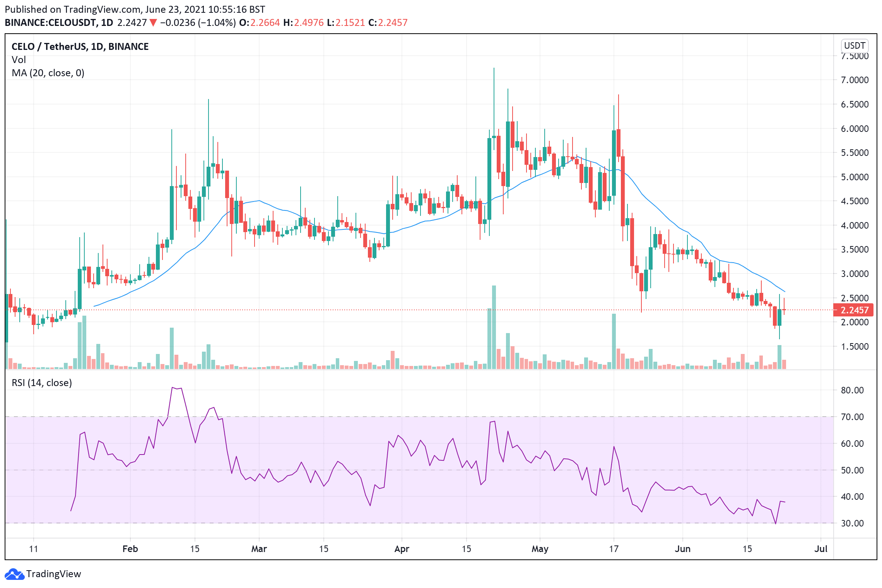The image size is (882, 588).
Task: Click the 17 date label on time axis
Action: pos(614,549)
